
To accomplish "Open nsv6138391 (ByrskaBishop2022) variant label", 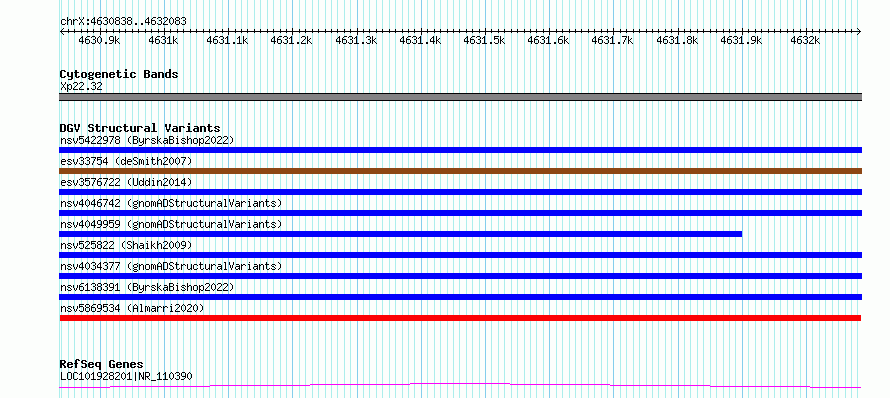I will coord(147,287).
